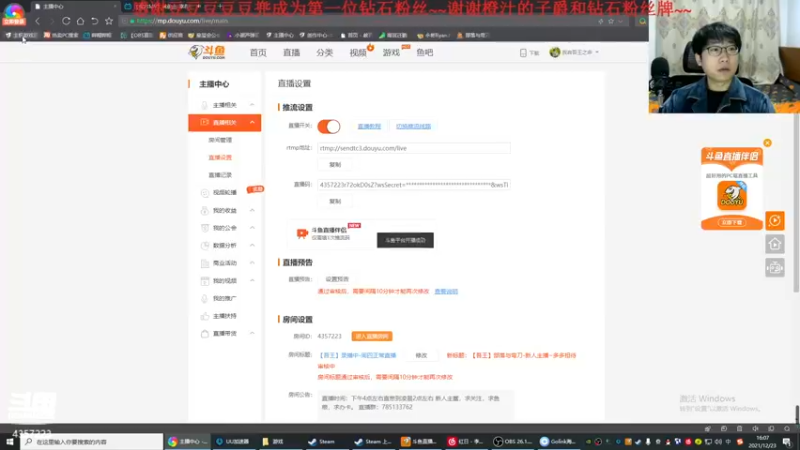Open the user account dropdown arrow
The height and width of the screenshot is (450, 800).
tap(597, 53)
